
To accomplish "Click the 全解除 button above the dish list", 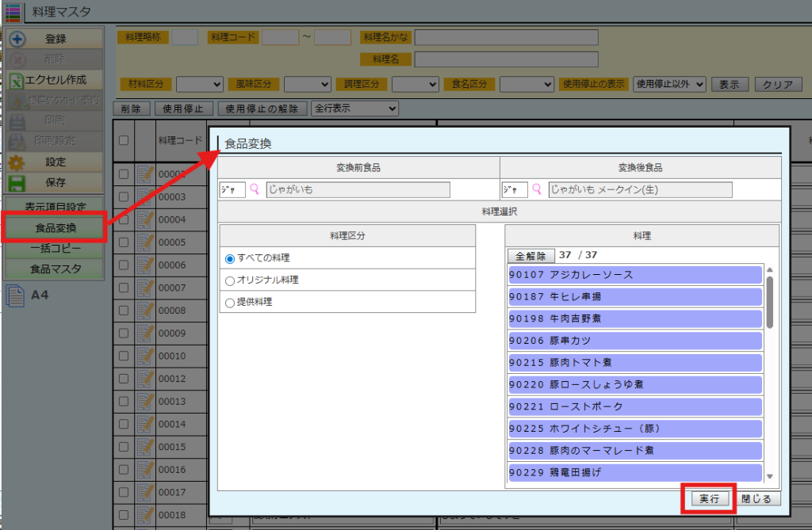I will (531, 256).
